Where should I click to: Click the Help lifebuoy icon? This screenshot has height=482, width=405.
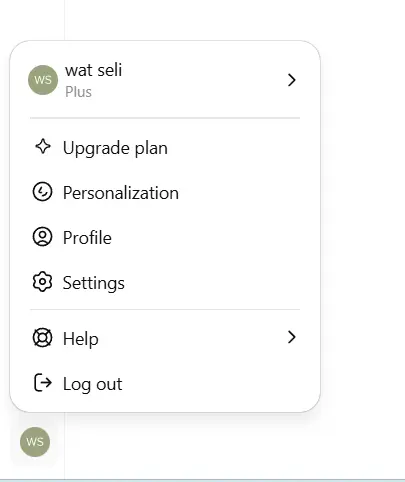(x=42, y=338)
